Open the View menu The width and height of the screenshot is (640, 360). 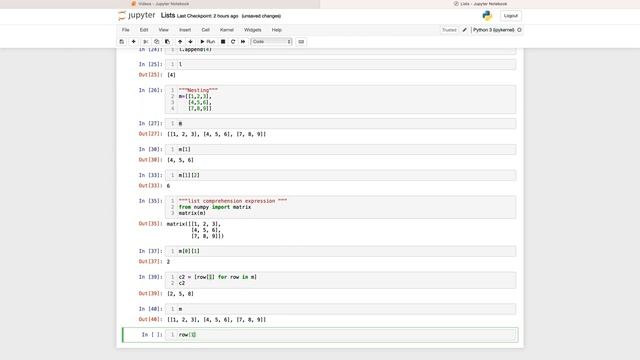[163, 30]
